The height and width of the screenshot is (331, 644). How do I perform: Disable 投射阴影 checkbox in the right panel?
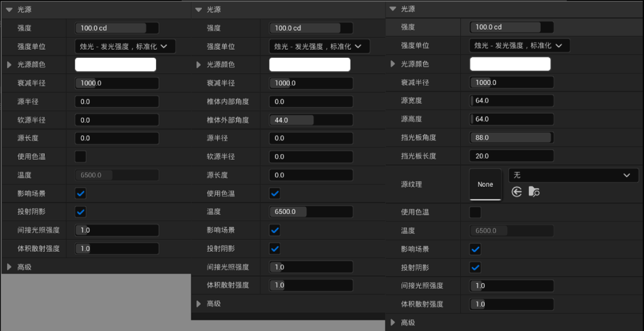tap(475, 267)
